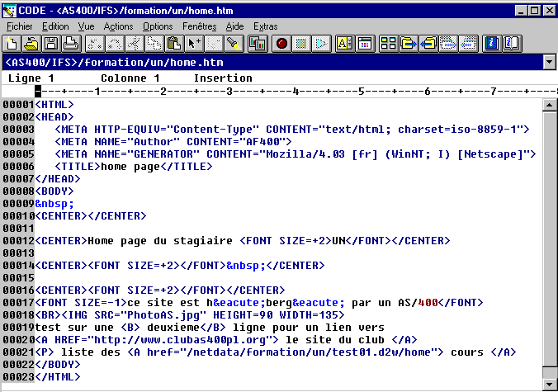Open the Options menu
The height and width of the screenshot is (392, 558).
tap(158, 26)
